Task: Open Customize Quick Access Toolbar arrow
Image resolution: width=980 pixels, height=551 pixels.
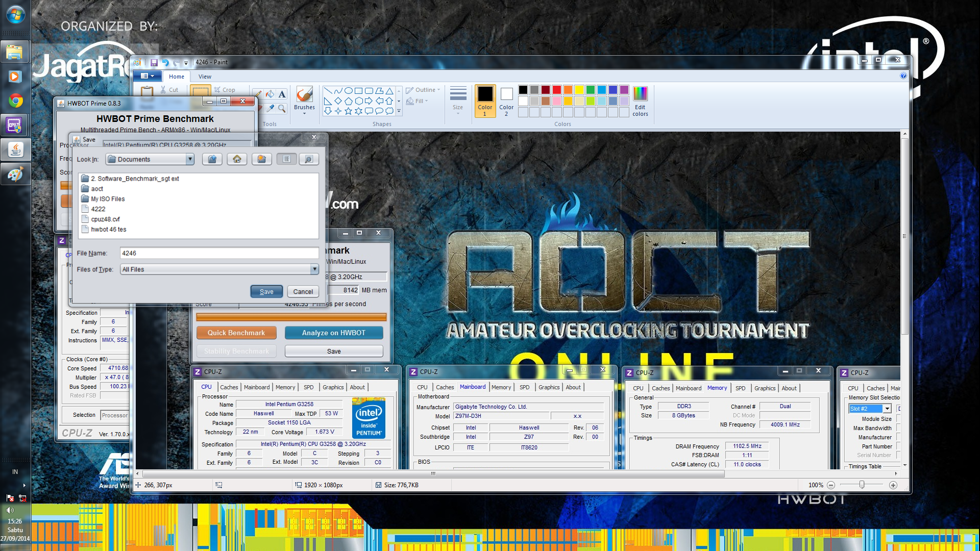Action: point(186,63)
